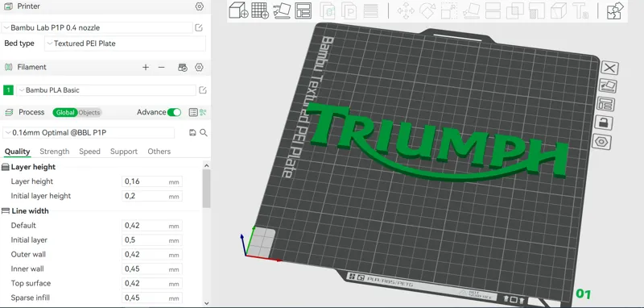Open the 0.16mm Optimal process preset dropdown
The width and height of the screenshot is (644, 308).
(x=89, y=133)
